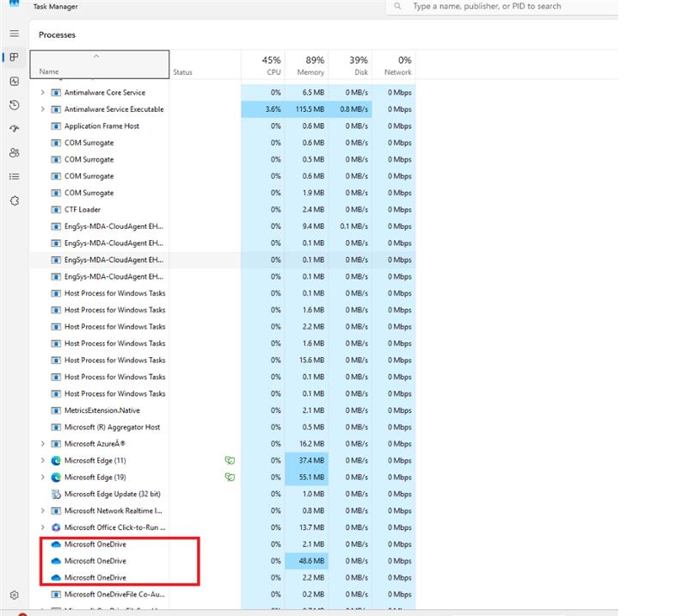The height and width of the screenshot is (616, 688).
Task: Click efficiency mode leaf for Edge (19)
Action: click(x=230, y=477)
